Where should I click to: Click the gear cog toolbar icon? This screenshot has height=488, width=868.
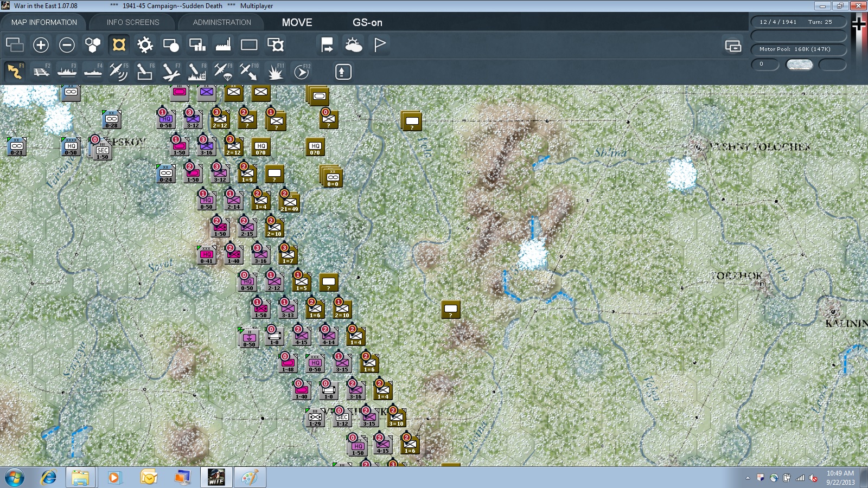(145, 45)
